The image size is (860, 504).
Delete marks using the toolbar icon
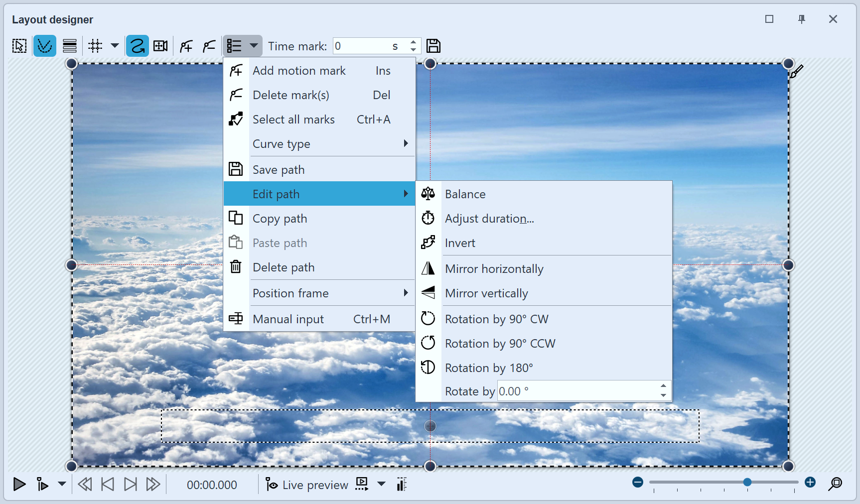point(209,46)
